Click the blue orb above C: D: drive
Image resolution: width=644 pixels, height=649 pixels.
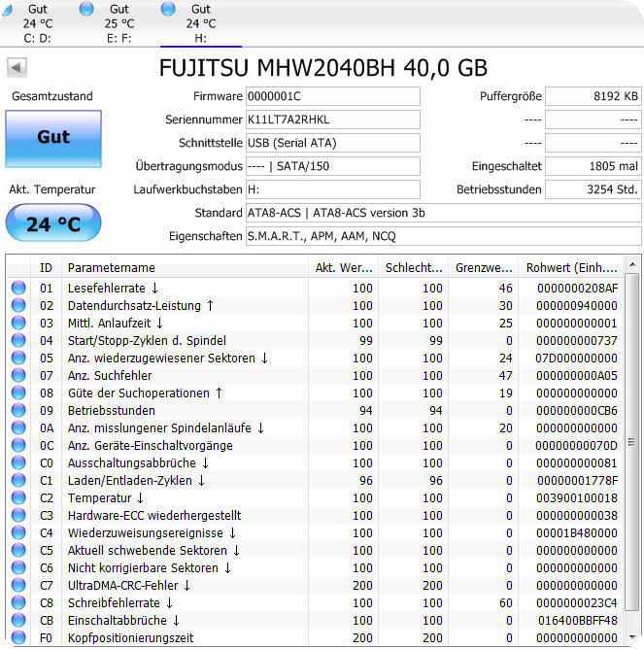(x=7, y=9)
